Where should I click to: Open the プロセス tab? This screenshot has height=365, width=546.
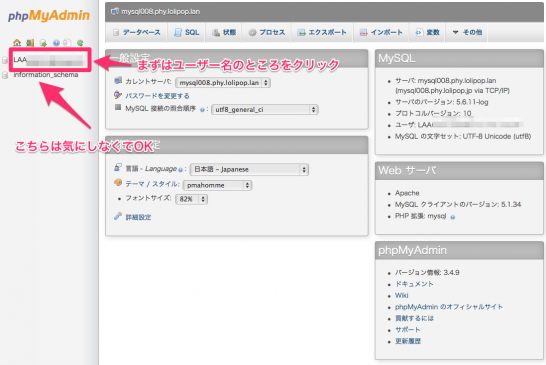[x=267, y=32]
